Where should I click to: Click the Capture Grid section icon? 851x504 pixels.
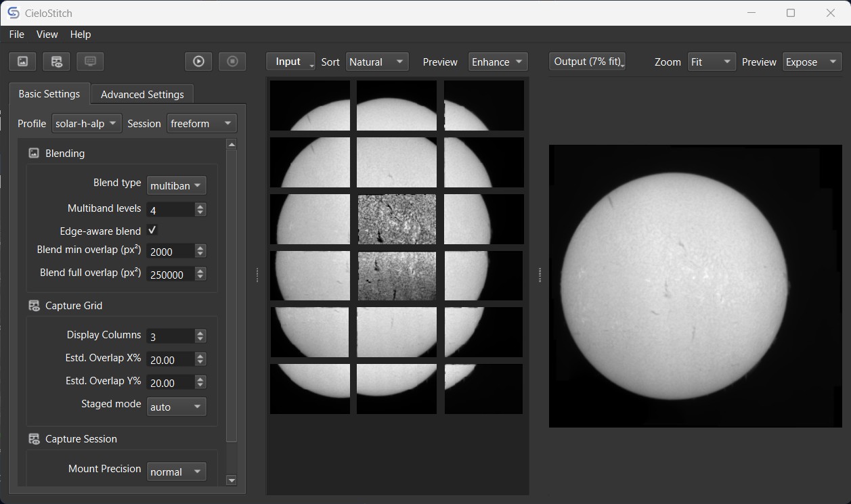(x=34, y=306)
